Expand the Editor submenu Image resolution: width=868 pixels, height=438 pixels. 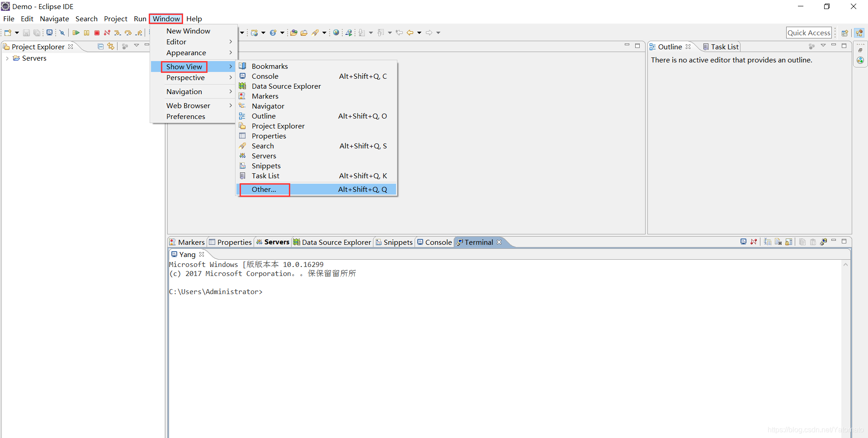point(193,42)
